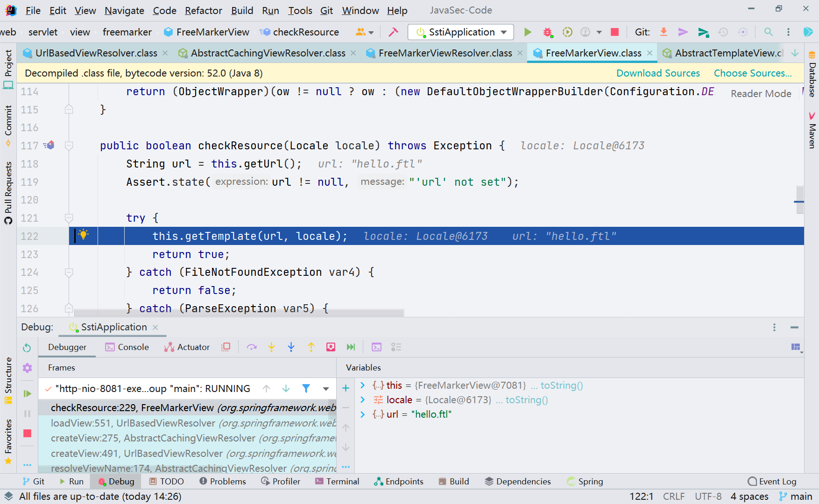Expand the this FreeMarkerView variable

click(x=363, y=385)
